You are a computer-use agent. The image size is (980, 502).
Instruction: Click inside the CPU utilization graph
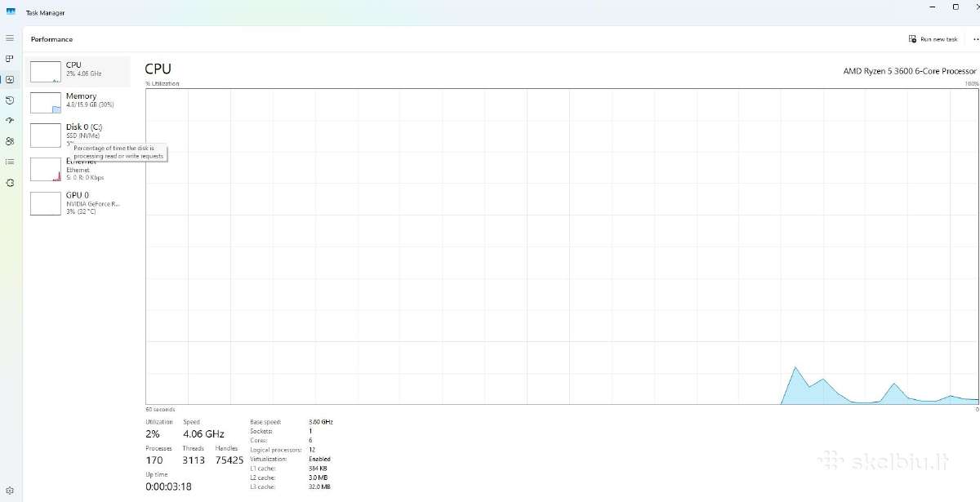(562, 246)
